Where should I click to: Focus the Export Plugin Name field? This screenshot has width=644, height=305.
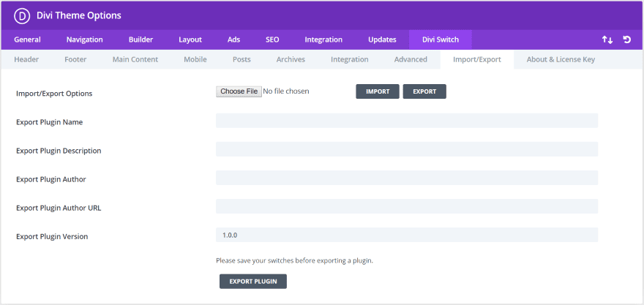coord(407,121)
